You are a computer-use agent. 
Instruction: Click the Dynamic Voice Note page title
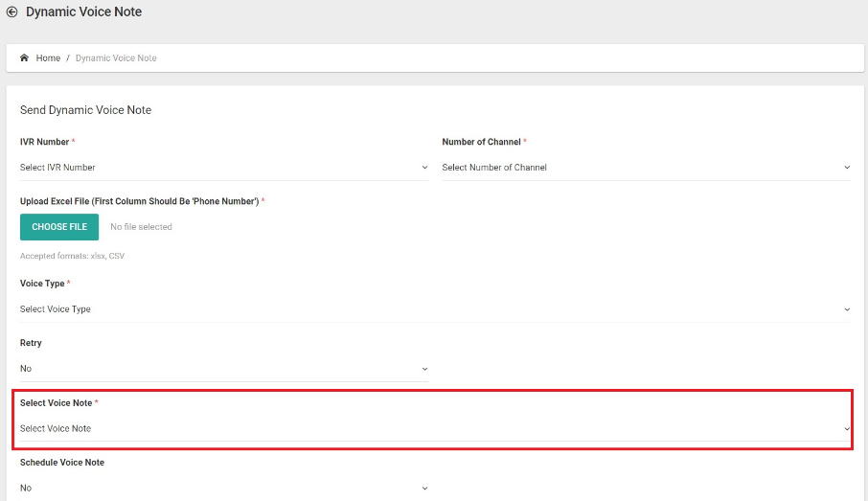tap(83, 11)
